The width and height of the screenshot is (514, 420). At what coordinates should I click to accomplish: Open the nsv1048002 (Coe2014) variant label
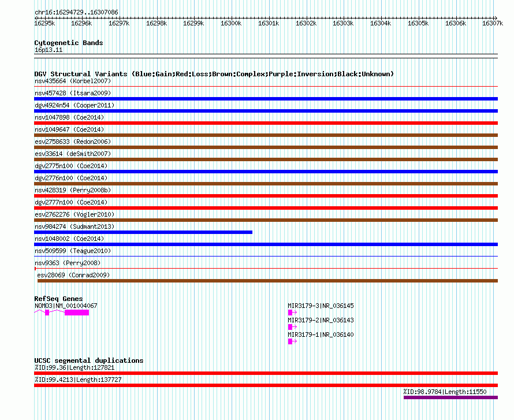tap(69, 239)
